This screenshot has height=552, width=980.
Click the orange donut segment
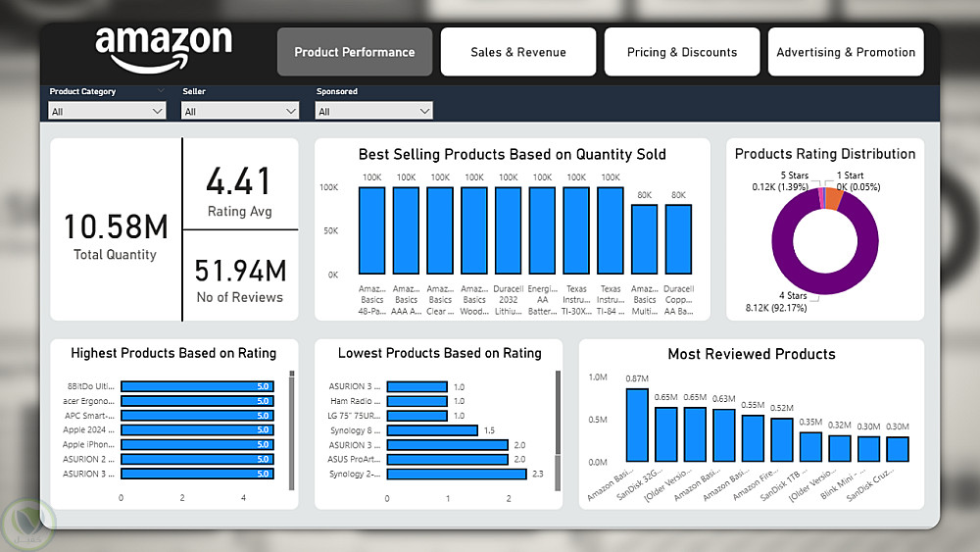click(834, 200)
